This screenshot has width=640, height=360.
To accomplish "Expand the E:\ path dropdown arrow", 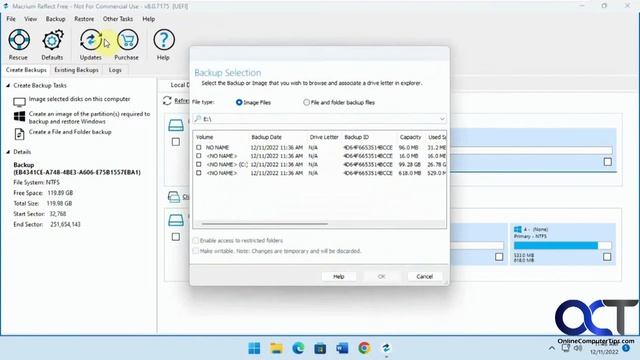I will click(x=442, y=119).
